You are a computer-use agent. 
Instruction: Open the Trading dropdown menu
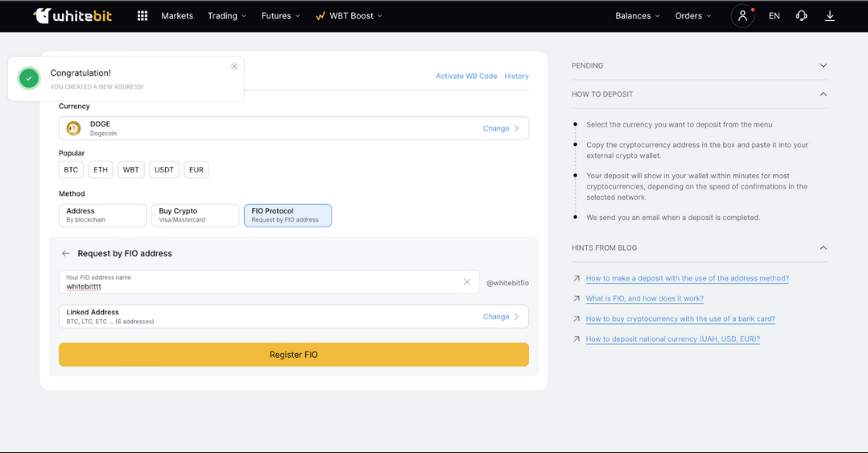click(x=227, y=15)
